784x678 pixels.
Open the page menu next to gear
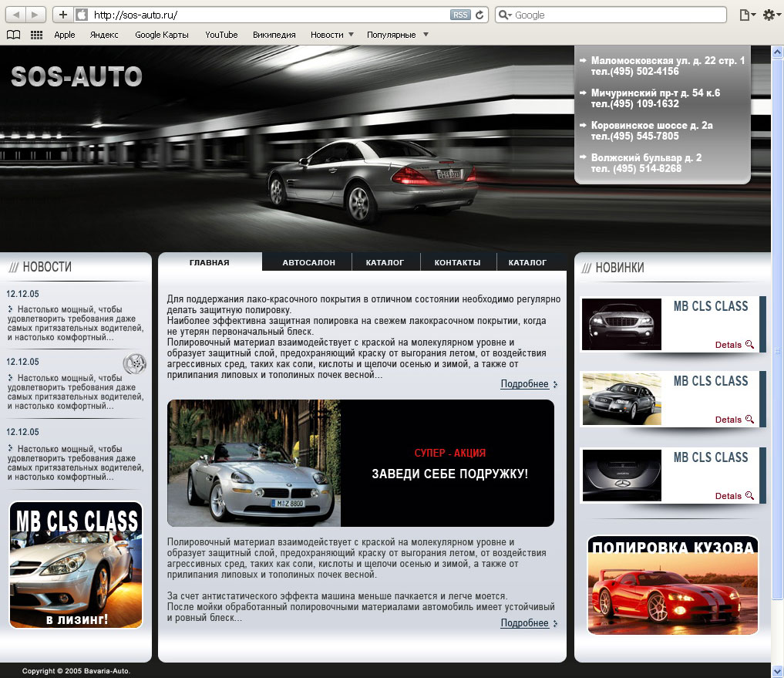click(746, 15)
